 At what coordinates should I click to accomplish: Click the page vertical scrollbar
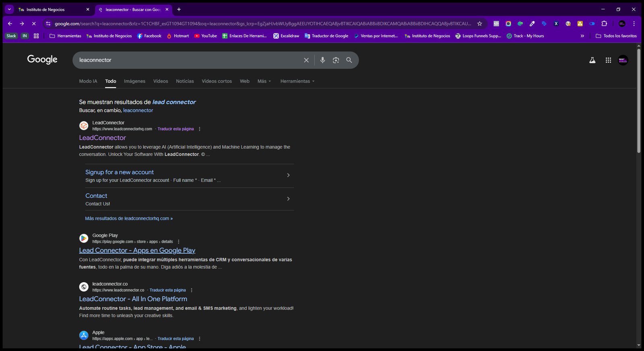pyautogui.click(x=639, y=101)
